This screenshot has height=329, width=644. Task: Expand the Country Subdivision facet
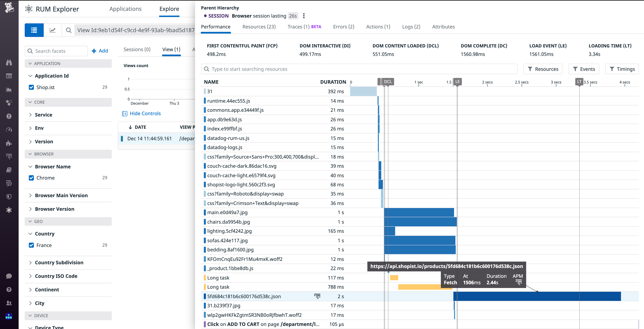[x=30, y=262]
